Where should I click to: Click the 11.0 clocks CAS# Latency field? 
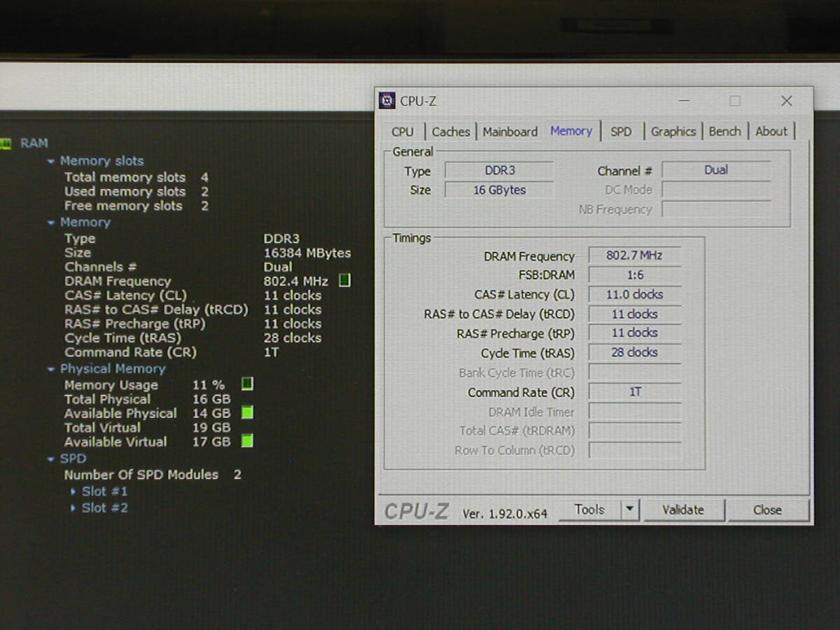pyautogui.click(x=635, y=295)
